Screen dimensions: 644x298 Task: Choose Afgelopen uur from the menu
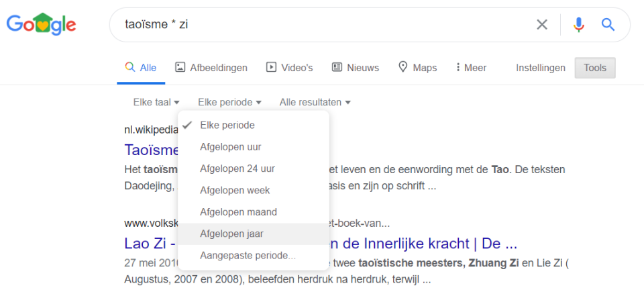click(231, 147)
